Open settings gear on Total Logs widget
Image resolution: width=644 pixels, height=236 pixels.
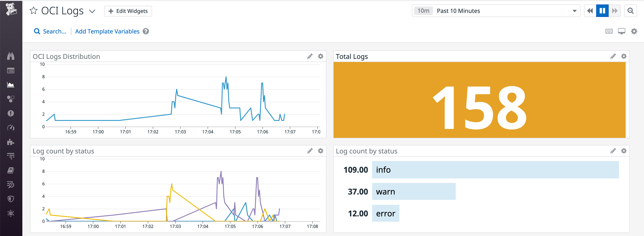624,56
